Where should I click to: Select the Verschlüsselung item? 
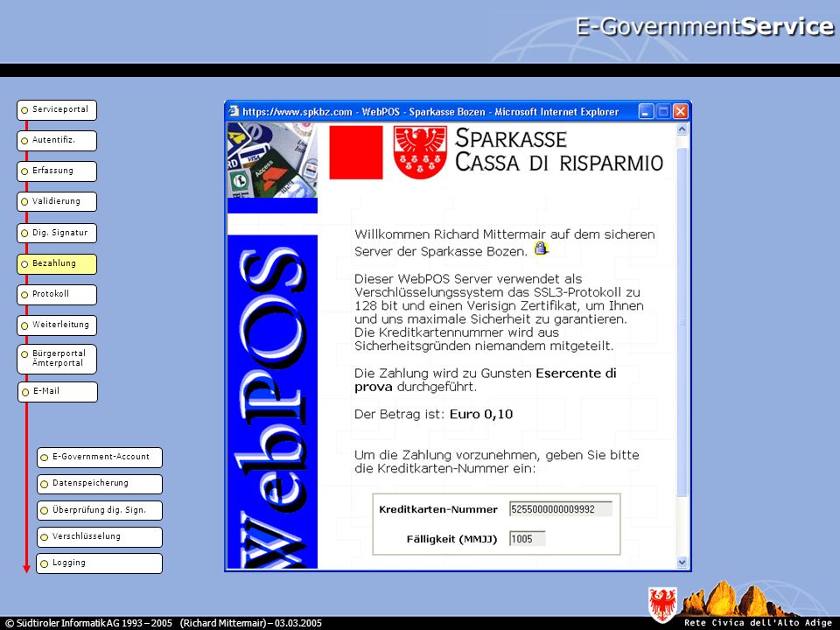(100, 536)
